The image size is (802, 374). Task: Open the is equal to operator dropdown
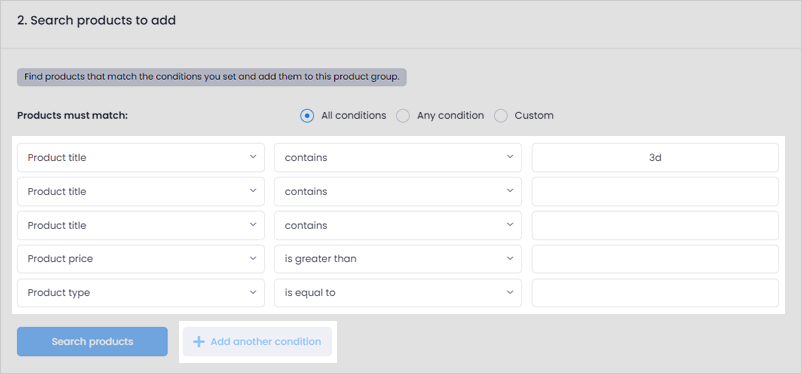[x=398, y=293]
